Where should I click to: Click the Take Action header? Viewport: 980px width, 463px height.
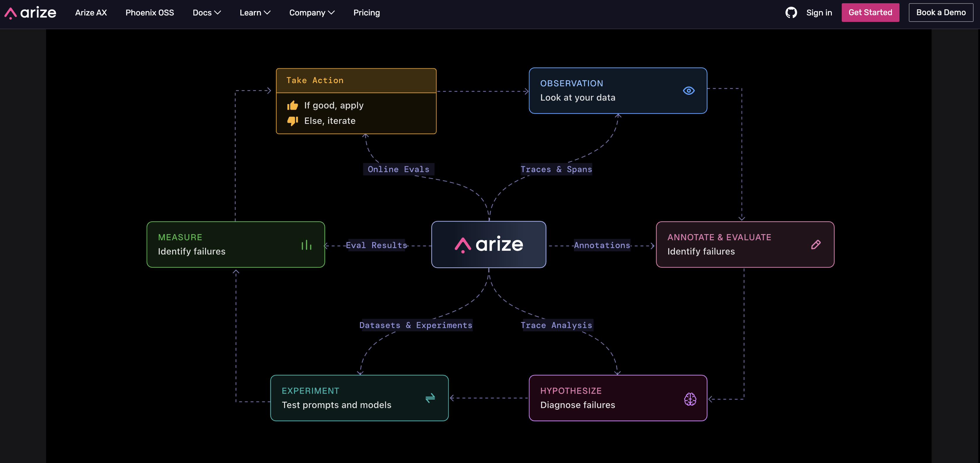point(356,80)
